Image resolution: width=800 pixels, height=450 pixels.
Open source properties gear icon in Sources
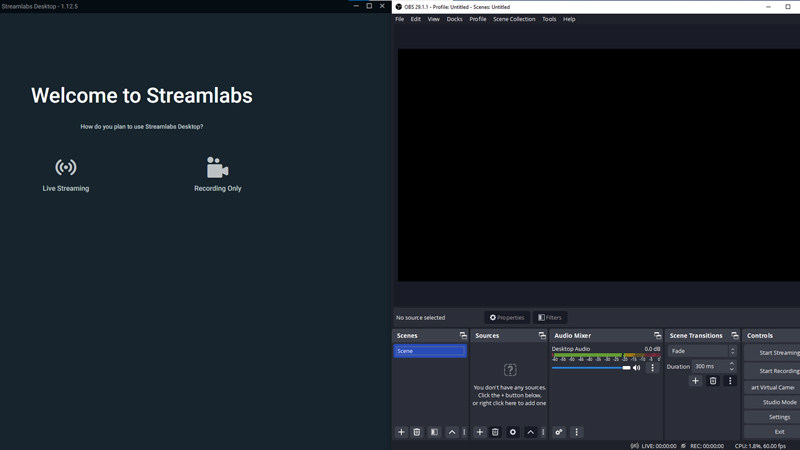coord(513,432)
